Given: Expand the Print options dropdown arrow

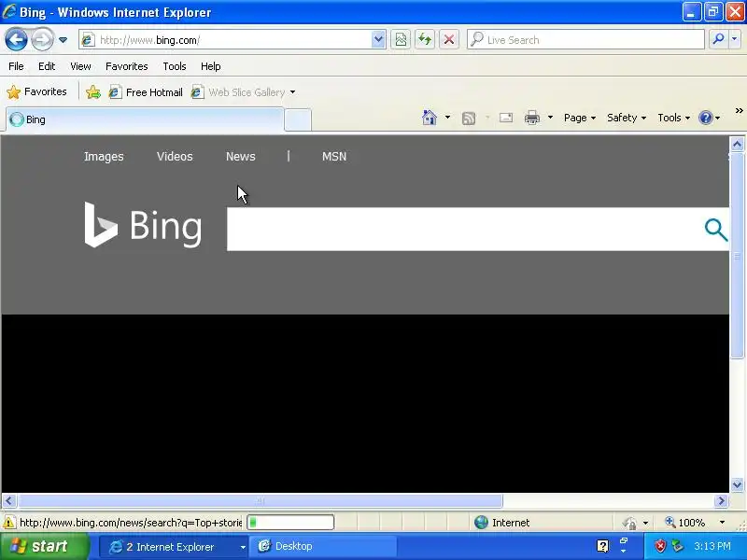Looking at the screenshot, I should 550,118.
